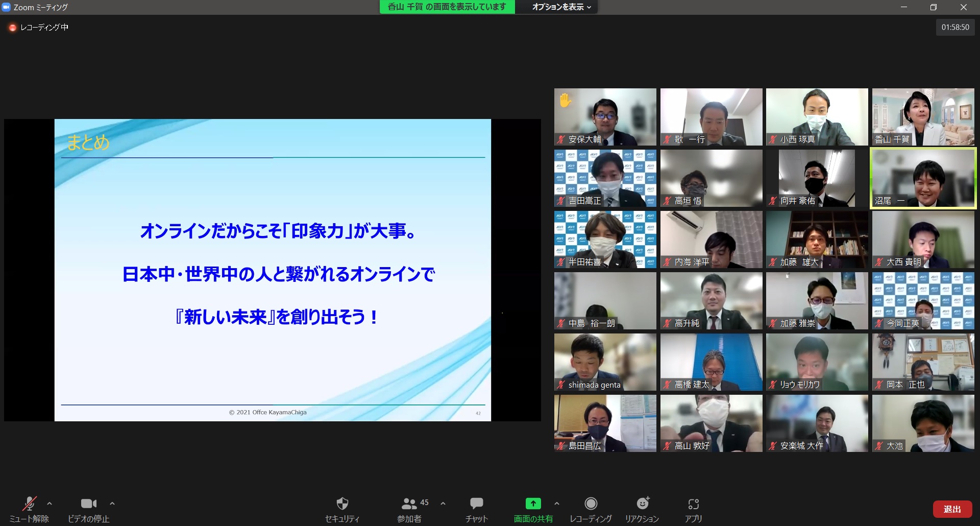
Task: Open オプションを表示 dropdown at top
Action: (561, 7)
